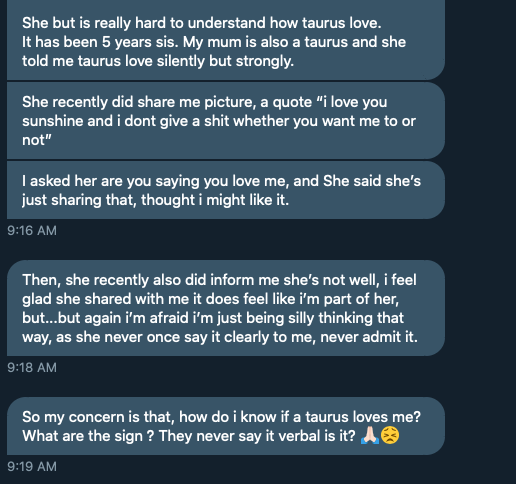Select the message about how taurus love
This screenshot has width=516, height=484.
tap(226, 40)
